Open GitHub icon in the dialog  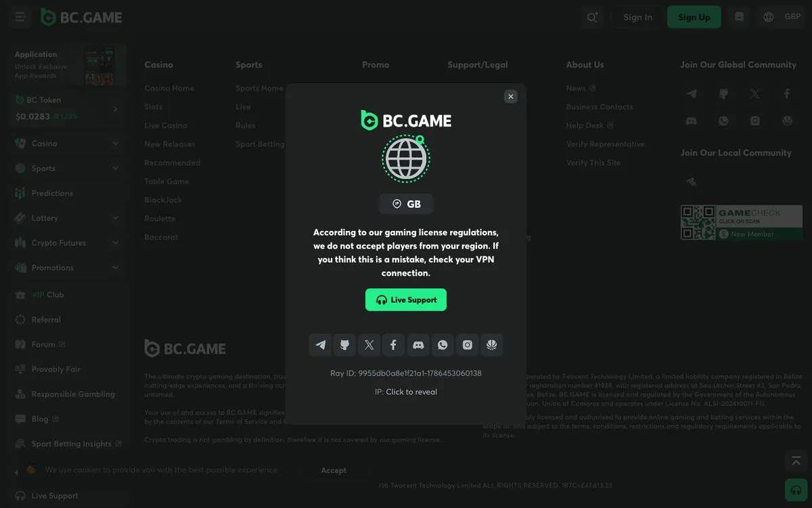click(344, 345)
